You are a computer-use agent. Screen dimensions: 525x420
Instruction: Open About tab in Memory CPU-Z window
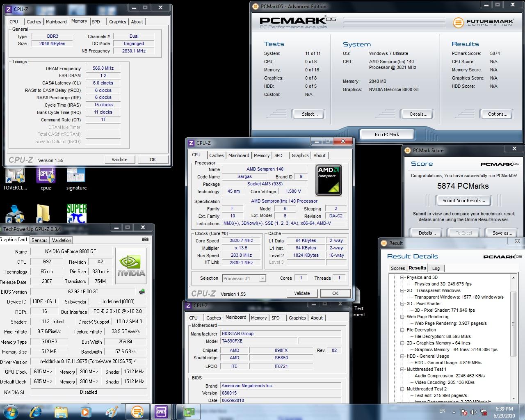pos(137,22)
